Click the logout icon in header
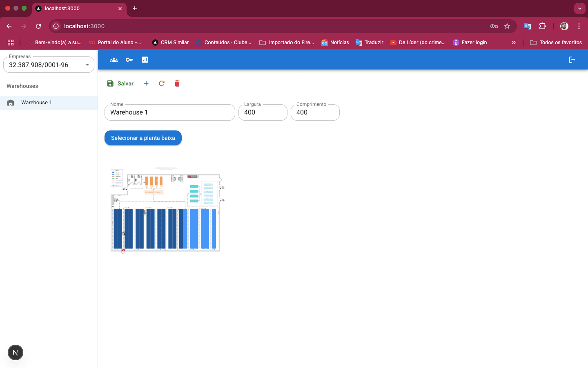 tap(572, 60)
